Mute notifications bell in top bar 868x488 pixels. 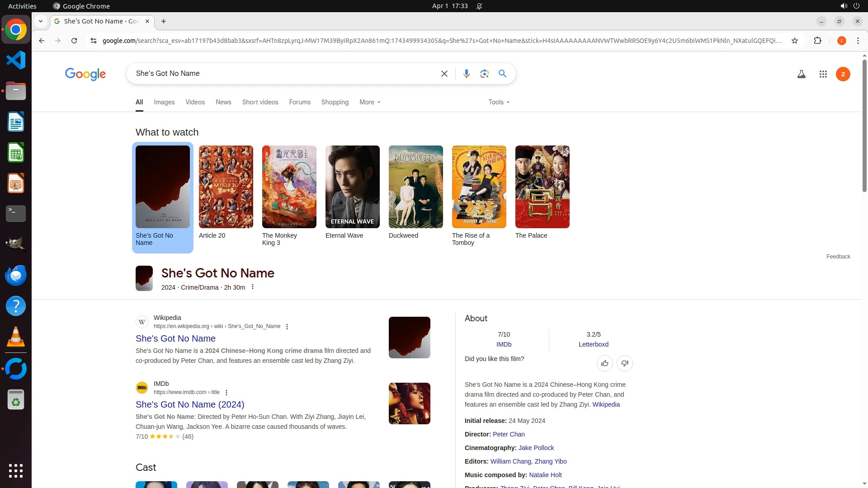479,6
